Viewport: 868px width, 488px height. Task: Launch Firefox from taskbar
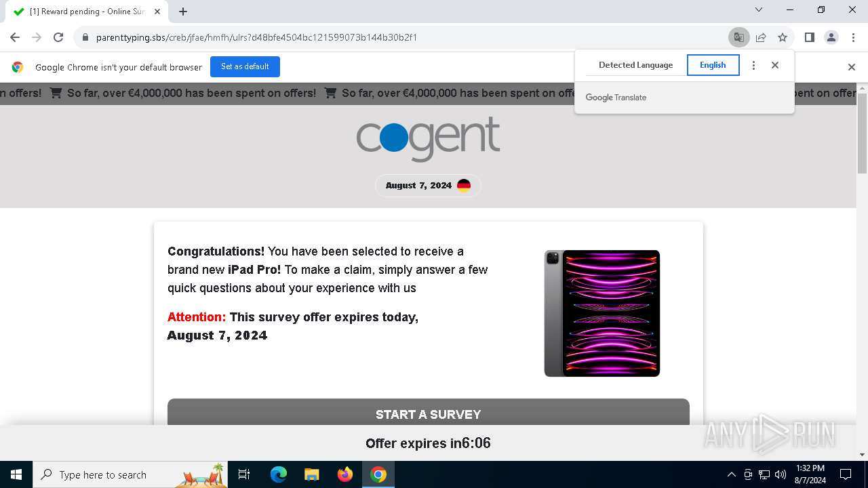(345, 474)
